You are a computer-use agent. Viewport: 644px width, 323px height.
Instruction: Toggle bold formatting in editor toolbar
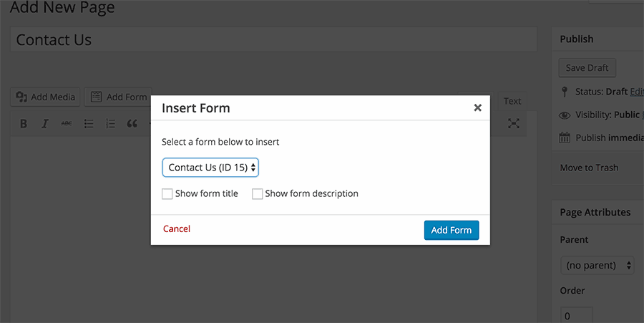(24, 124)
